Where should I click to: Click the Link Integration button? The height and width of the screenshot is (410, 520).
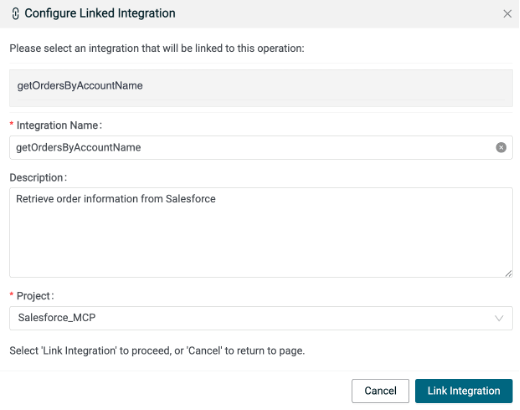click(x=464, y=391)
